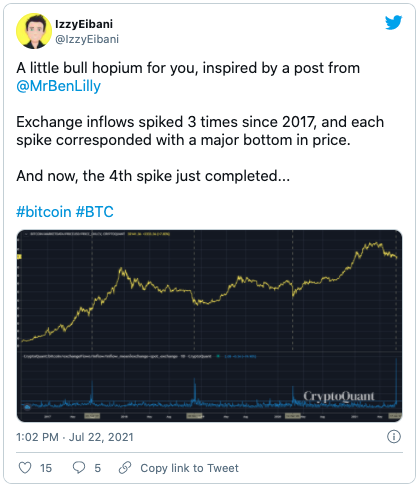Click the yellow price marker on left axis
Viewport: 420px width, 491px height.
pos(19,256)
